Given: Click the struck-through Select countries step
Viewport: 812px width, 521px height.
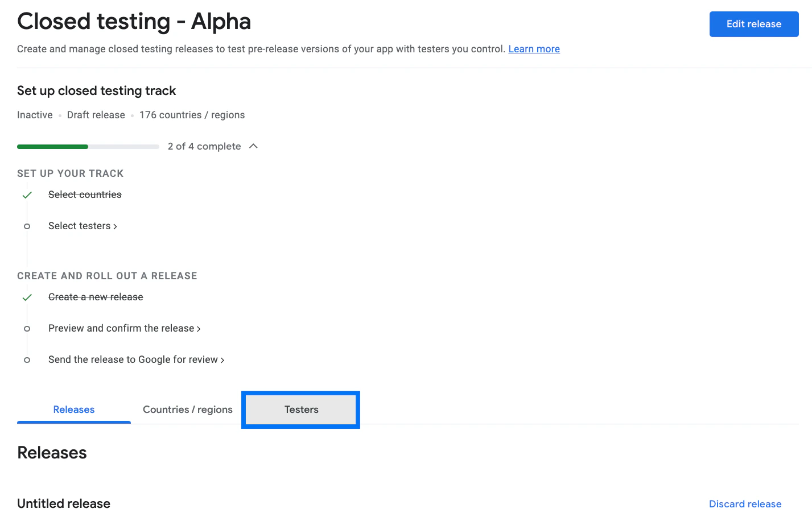Looking at the screenshot, I should pos(85,195).
